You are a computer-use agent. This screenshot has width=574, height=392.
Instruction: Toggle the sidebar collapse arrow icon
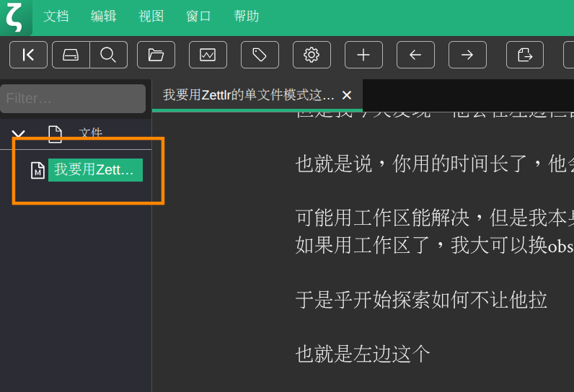coord(29,55)
